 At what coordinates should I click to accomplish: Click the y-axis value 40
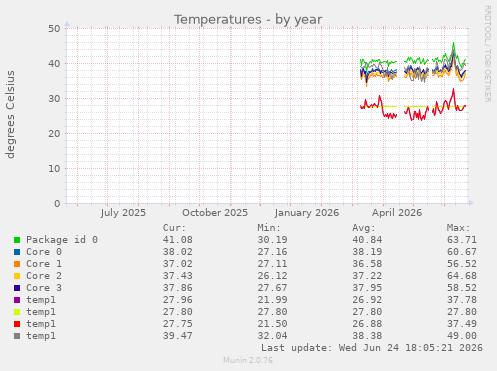pyautogui.click(x=54, y=64)
